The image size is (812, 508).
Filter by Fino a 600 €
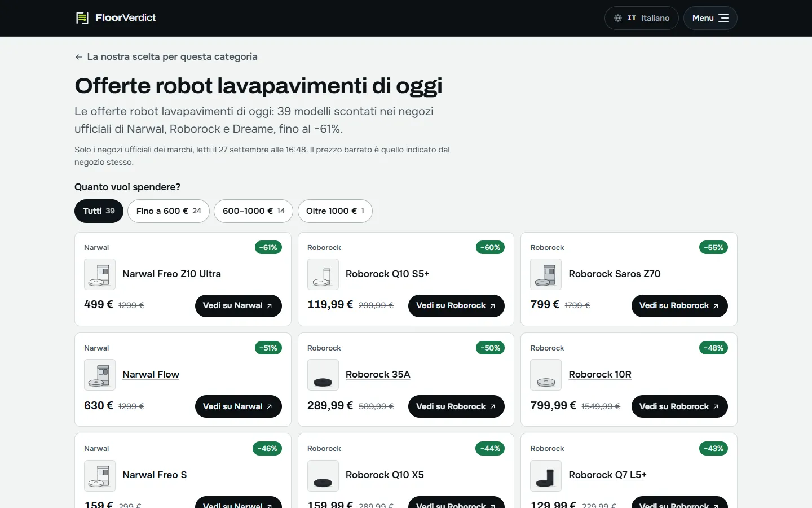click(169, 211)
